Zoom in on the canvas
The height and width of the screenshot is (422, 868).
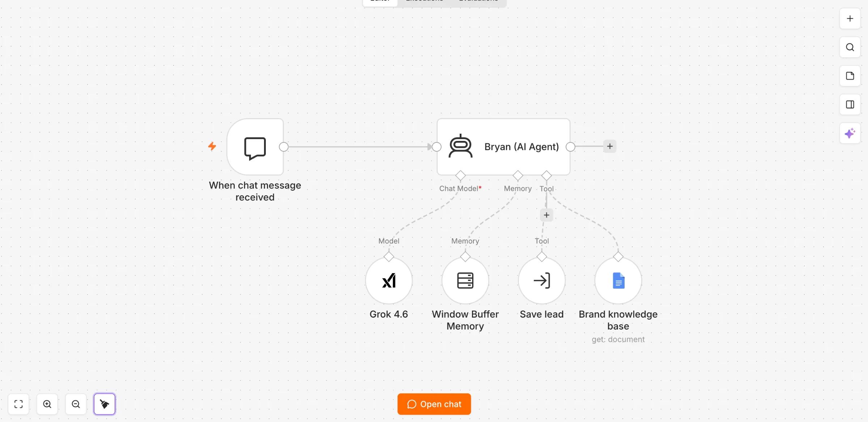(x=47, y=404)
